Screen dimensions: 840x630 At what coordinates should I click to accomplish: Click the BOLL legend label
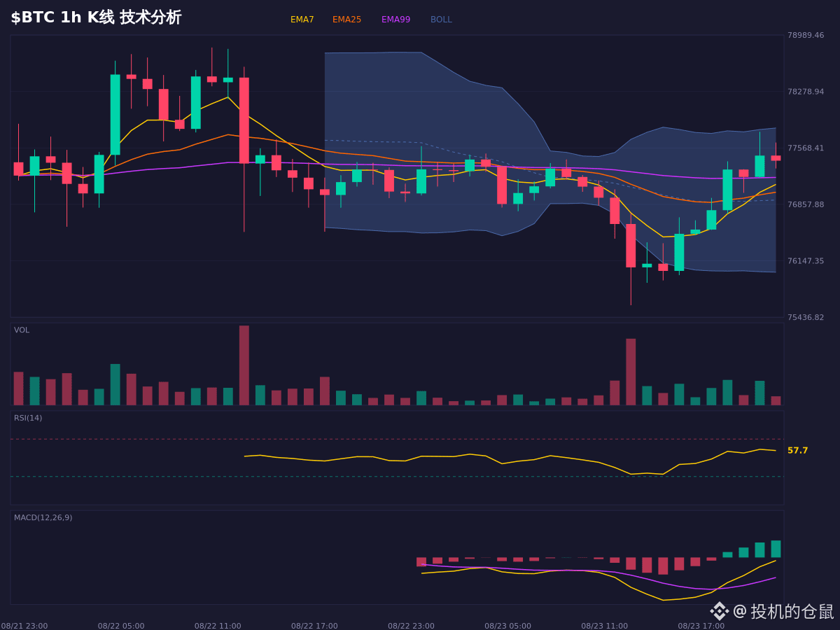pyautogui.click(x=441, y=20)
